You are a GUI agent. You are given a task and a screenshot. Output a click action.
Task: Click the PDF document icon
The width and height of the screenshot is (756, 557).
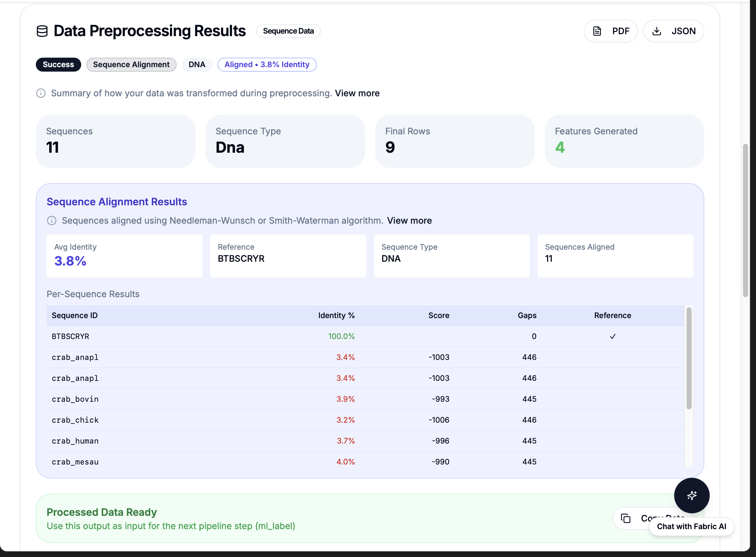[597, 31]
